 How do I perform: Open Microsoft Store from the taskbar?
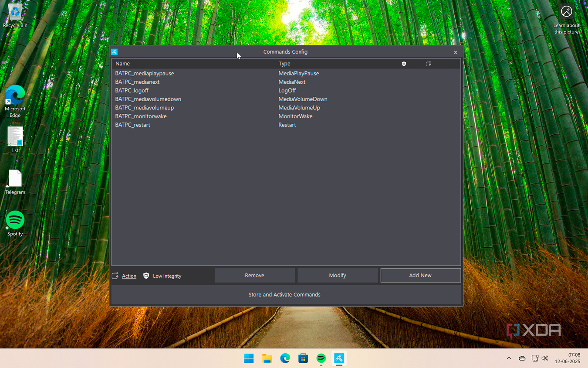coord(303,358)
